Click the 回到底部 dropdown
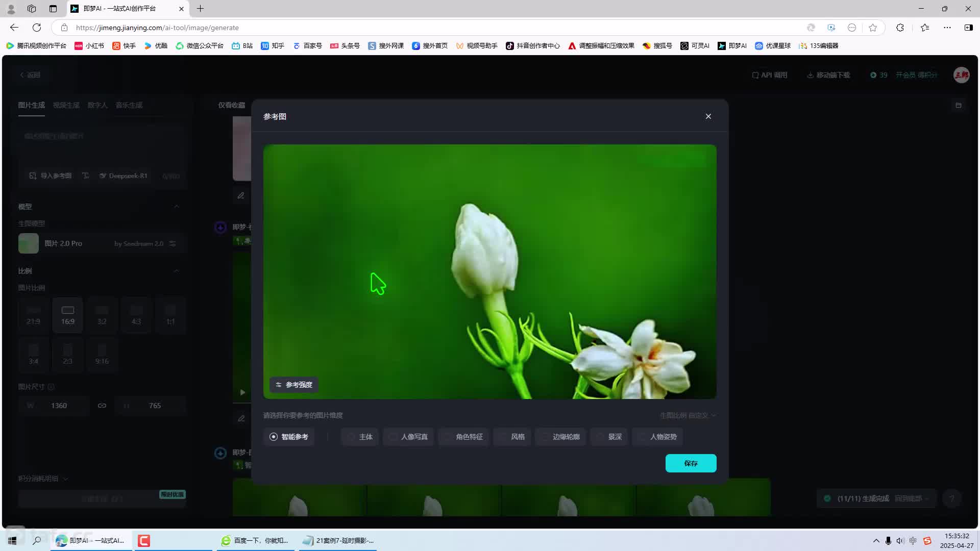Viewport: 980px width, 551px height. (912, 498)
